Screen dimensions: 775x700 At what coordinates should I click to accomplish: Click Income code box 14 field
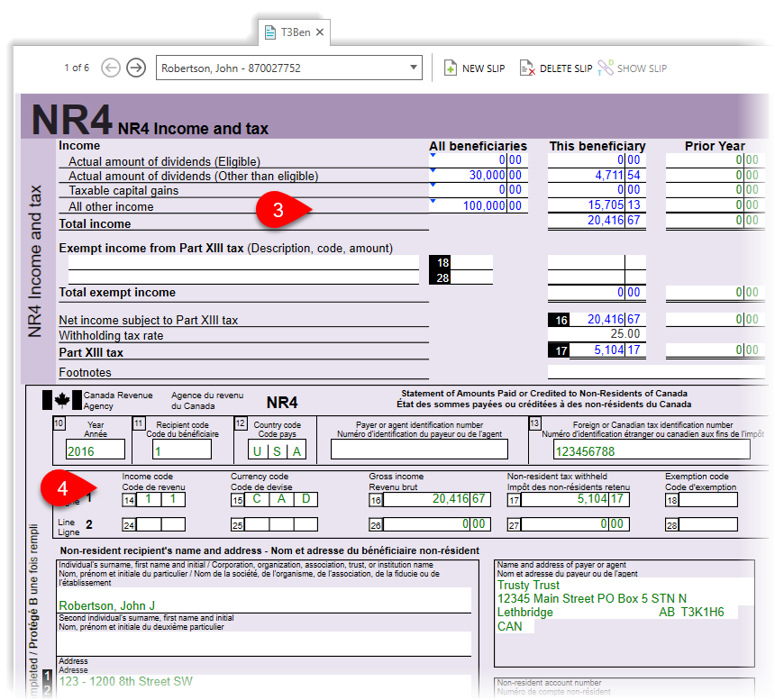point(160,499)
